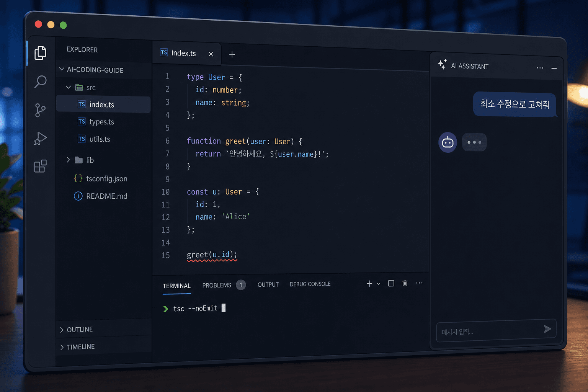Expand the lib folder chevron
This screenshot has height=392, width=588.
click(68, 160)
